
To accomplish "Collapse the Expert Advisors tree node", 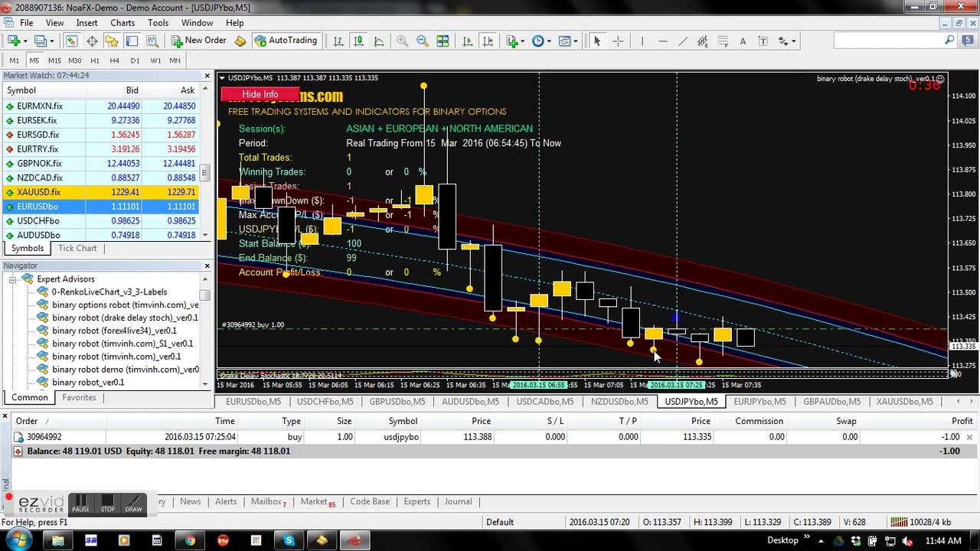I will click(13, 279).
